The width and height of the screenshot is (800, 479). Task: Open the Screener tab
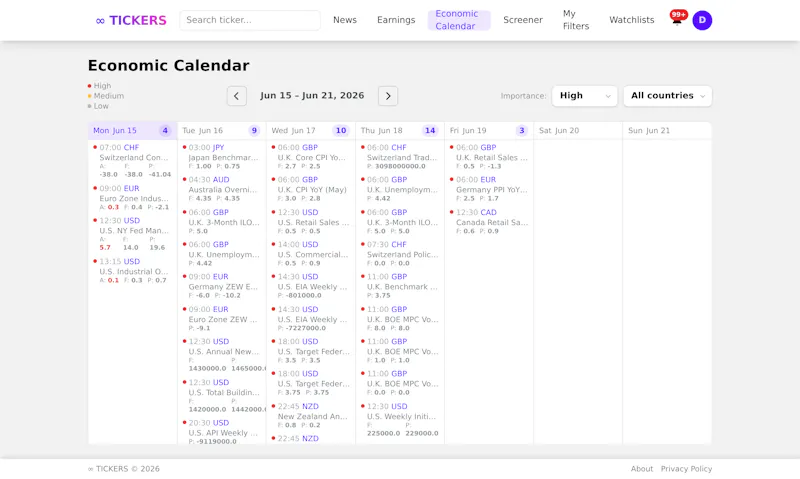(x=522, y=20)
